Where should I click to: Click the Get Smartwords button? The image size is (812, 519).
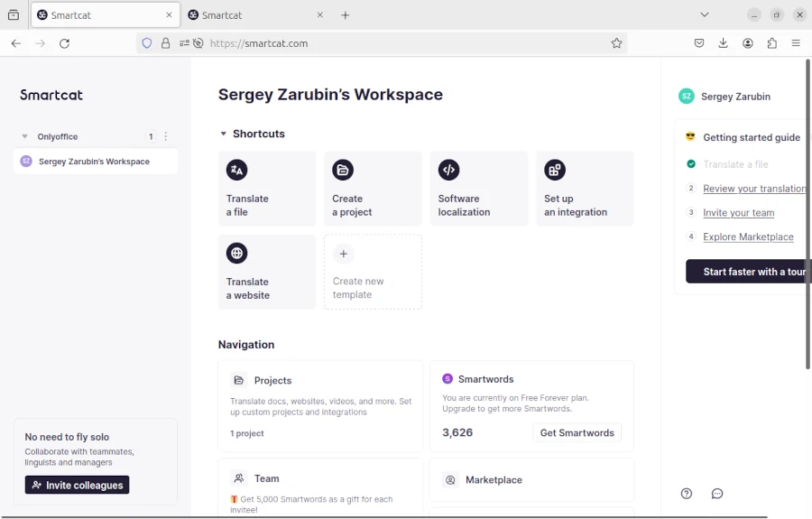coord(577,432)
